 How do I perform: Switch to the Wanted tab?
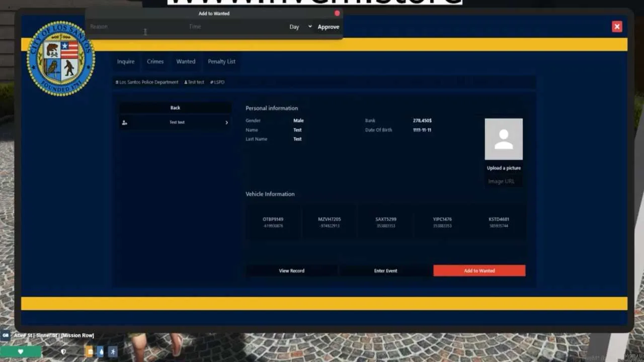186,61
